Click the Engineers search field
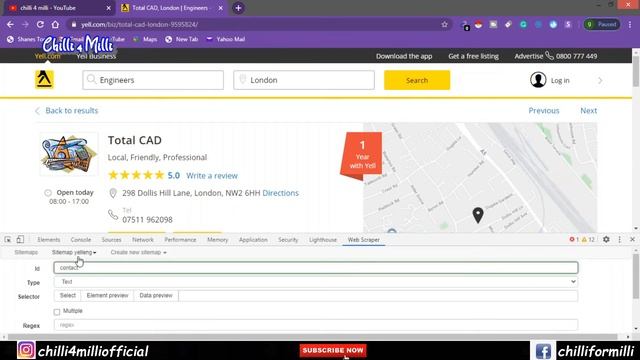Image resolution: width=640 pixels, height=360 pixels. 153,80
